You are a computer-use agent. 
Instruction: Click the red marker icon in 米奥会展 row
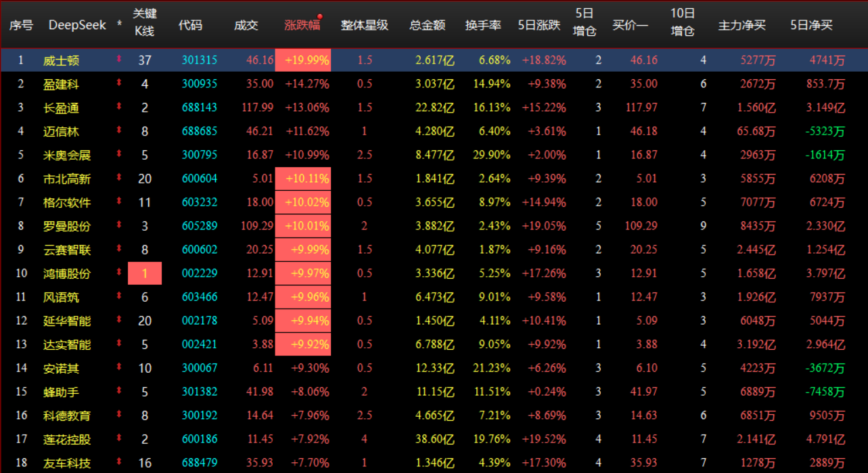click(119, 154)
